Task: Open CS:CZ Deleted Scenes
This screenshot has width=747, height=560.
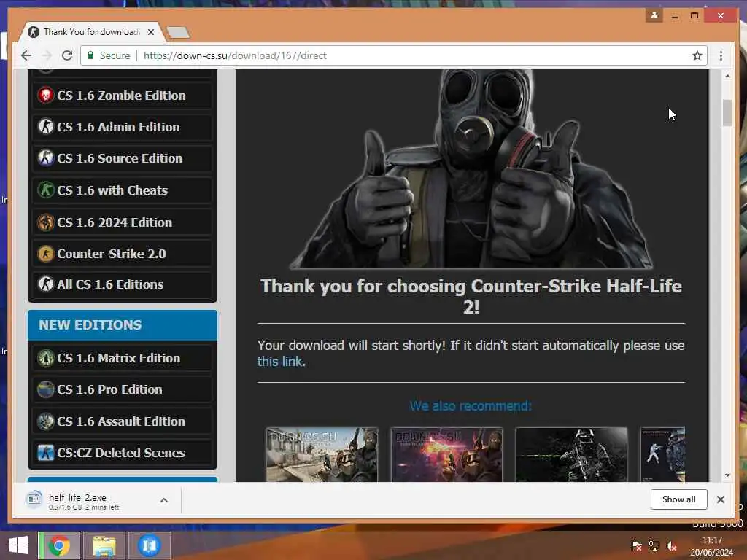Action: (122, 452)
